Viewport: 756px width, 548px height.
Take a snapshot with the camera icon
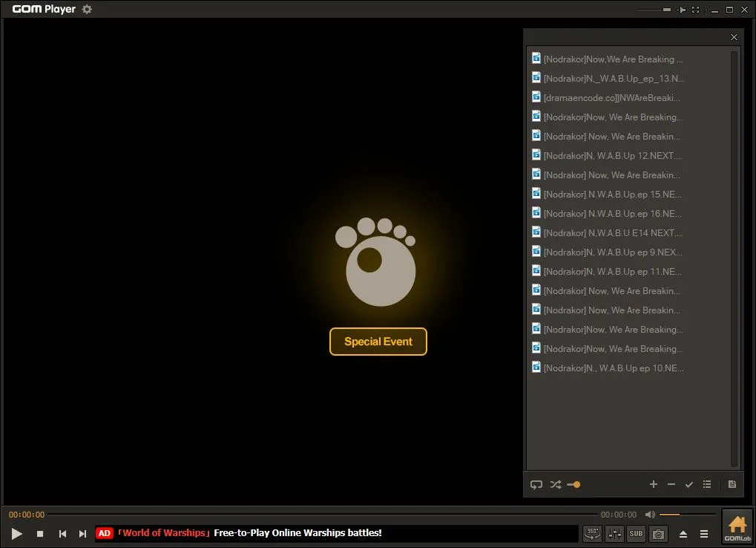[657, 533]
